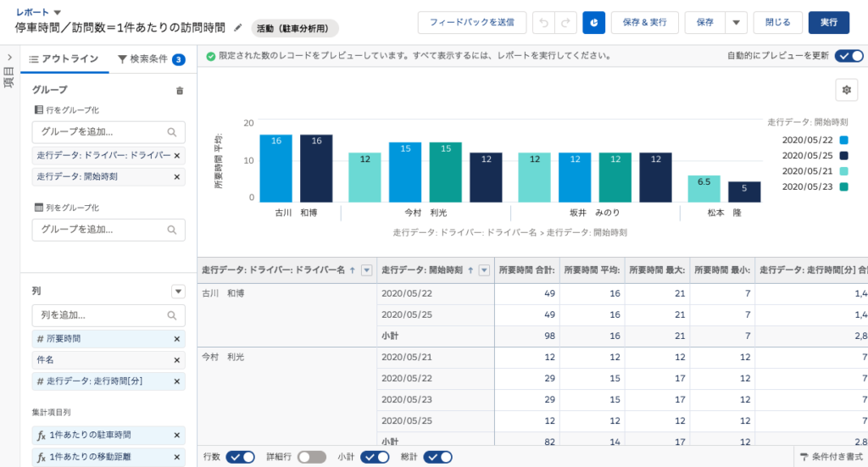Click the redo arrow button
Screen dimensions: 868x467
click(565, 23)
